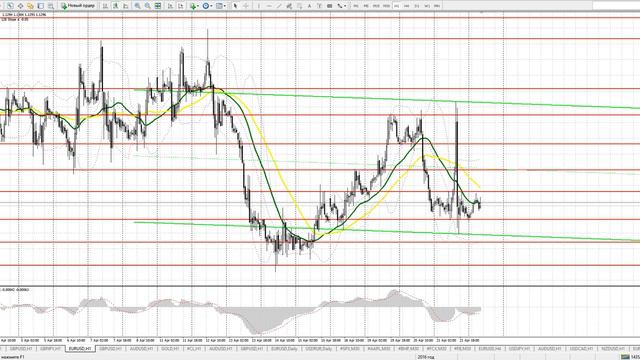Viewport: 640px width, 360px height.
Task: Set timeframe to H4
Action: pyautogui.click(x=407, y=6)
